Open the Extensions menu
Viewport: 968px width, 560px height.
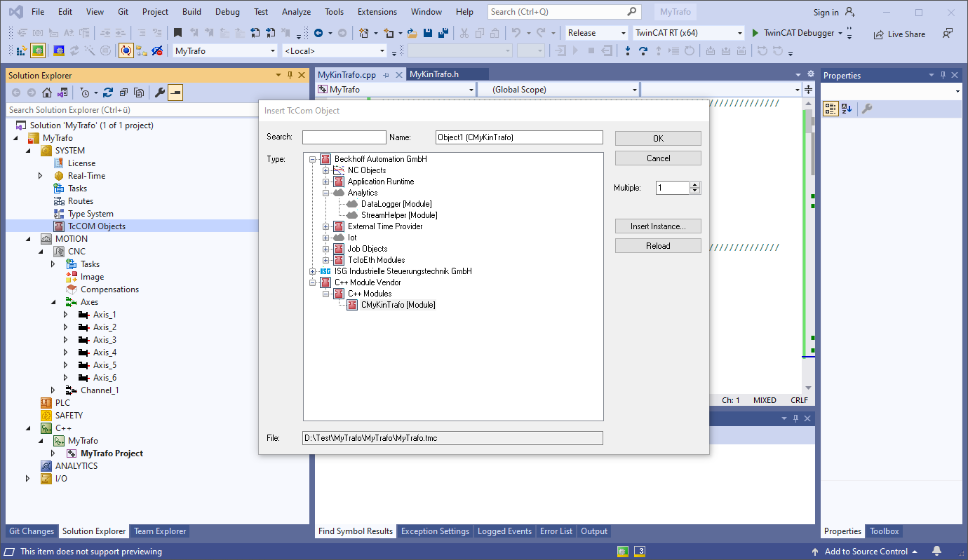(377, 12)
